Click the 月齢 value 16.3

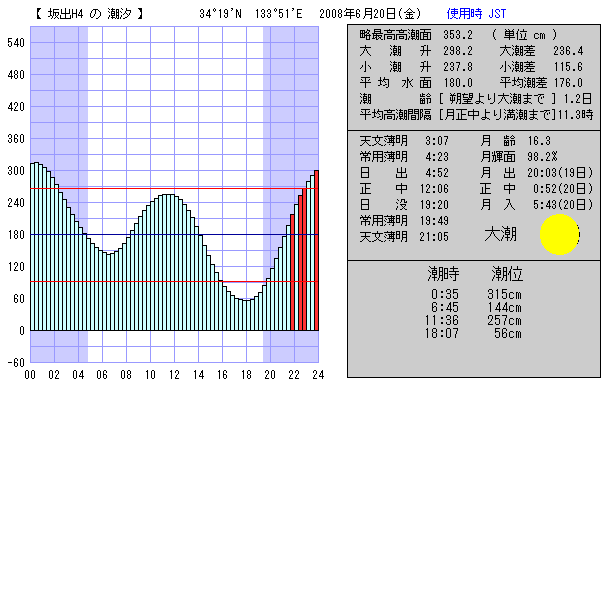tap(539, 140)
